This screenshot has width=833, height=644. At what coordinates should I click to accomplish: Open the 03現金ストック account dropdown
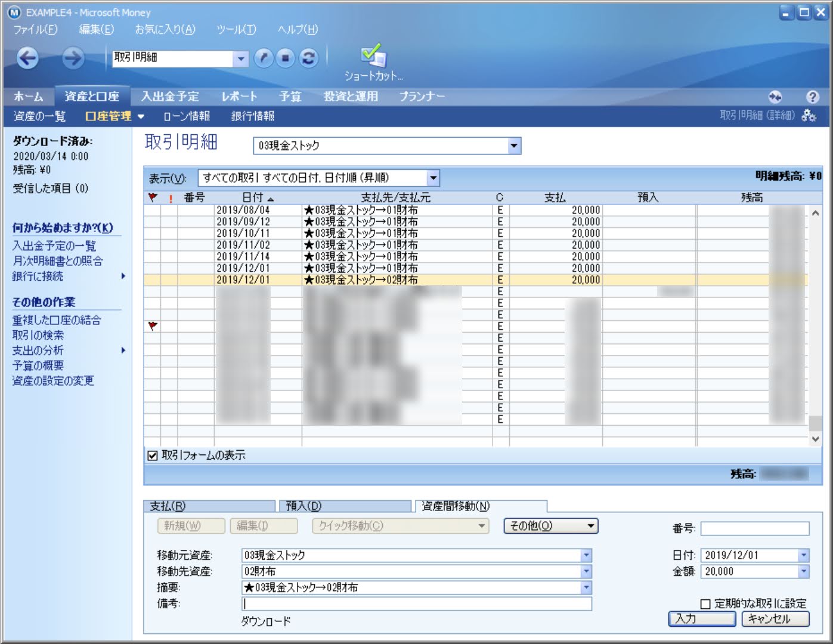pos(514,145)
